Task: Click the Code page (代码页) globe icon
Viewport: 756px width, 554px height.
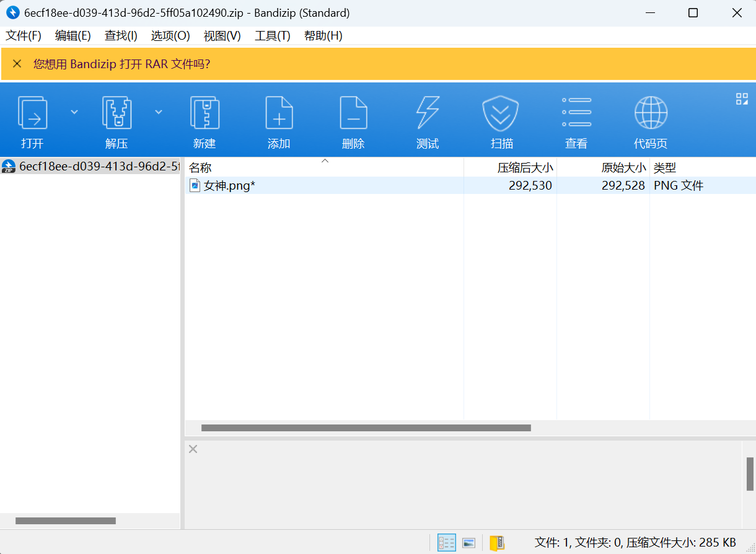Action: click(x=651, y=112)
